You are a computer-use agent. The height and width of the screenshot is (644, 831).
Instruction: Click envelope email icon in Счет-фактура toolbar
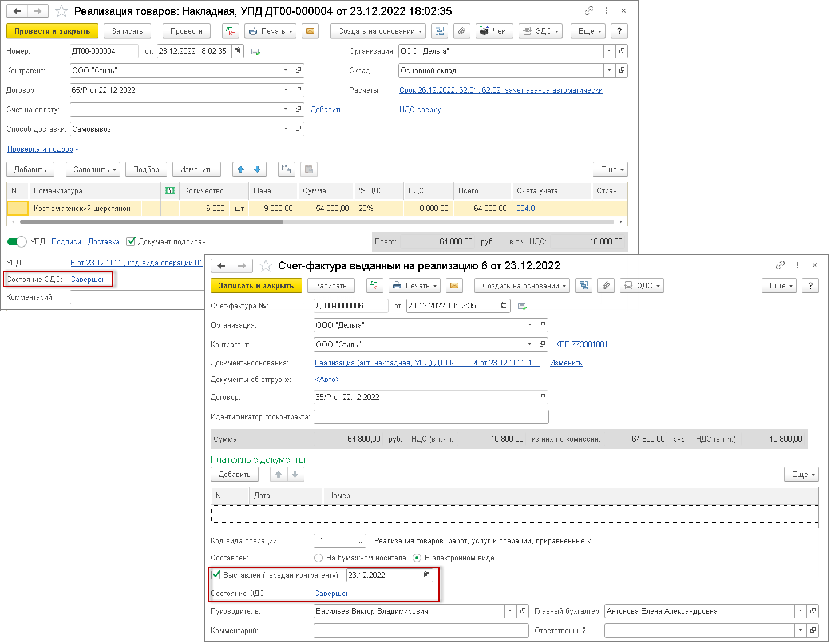tap(454, 285)
